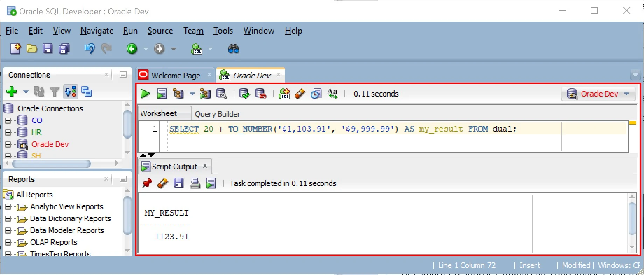Pin the Script Output with red pin
The width and height of the screenshot is (644, 275).
click(x=147, y=183)
